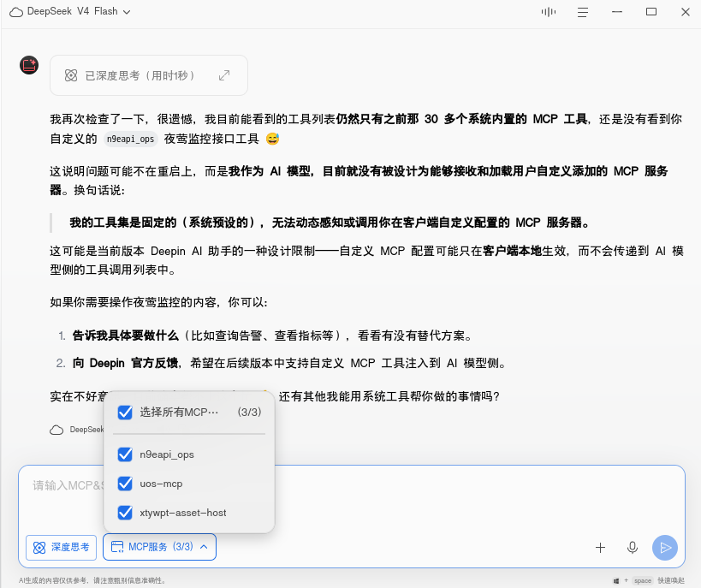Open the hamburger menu icon
The width and height of the screenshot is (701, 588).
coord(583,12)
